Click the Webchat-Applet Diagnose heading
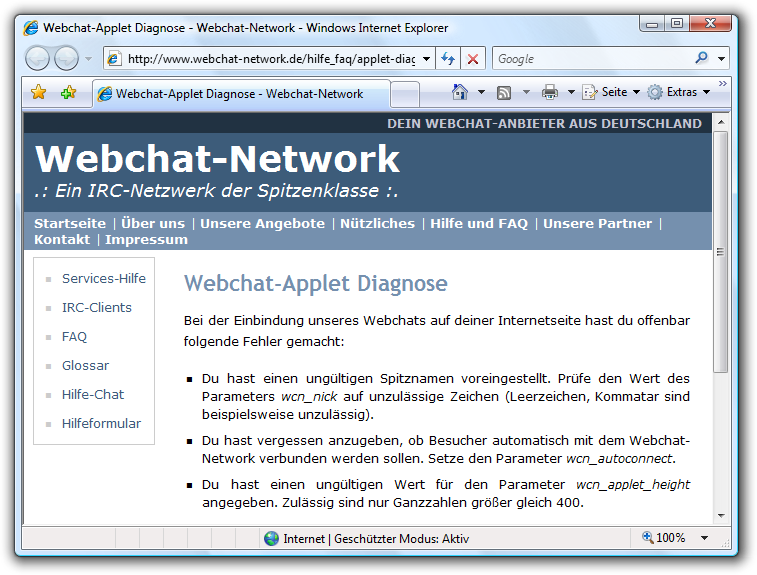The image size is (757, 575). [316, 283]
